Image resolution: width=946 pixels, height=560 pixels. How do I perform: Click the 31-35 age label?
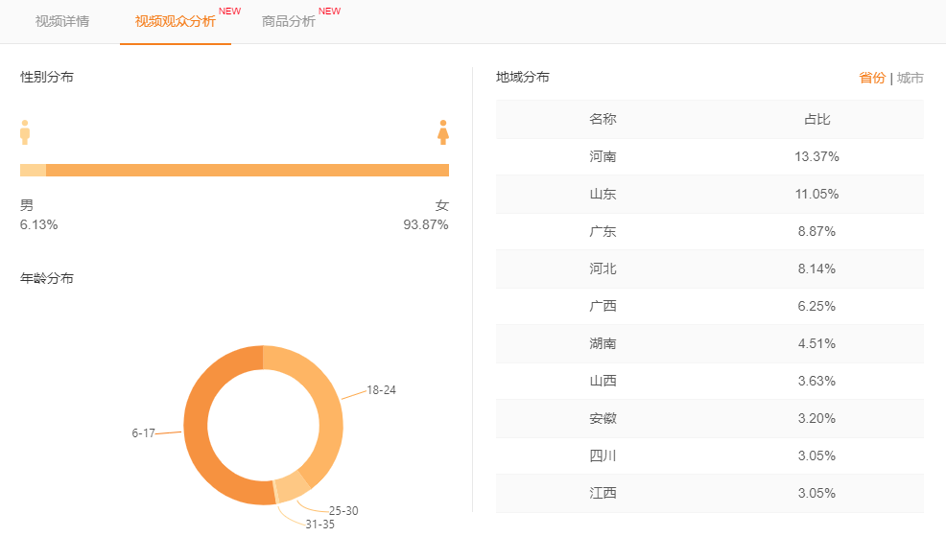point(320,525)
